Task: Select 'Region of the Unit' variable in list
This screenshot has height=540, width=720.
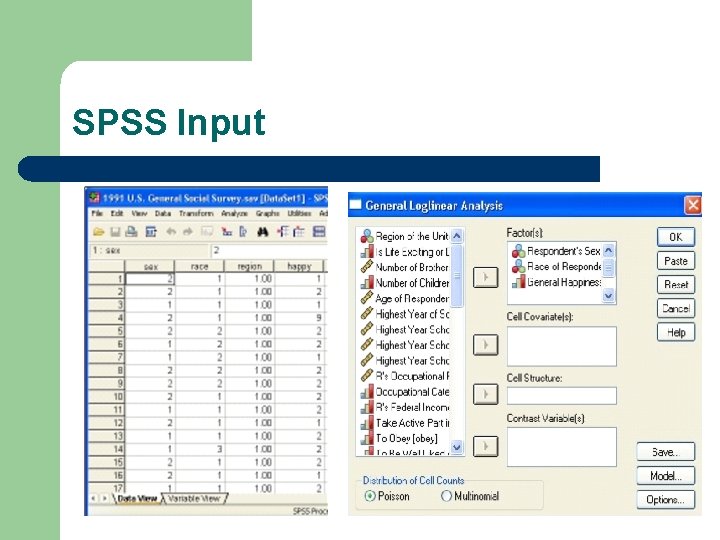Action: pyautogui.click(x=405, y=236)
